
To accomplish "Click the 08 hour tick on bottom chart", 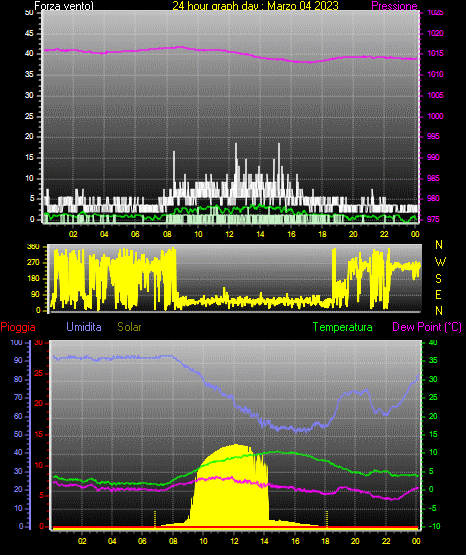I will [173, 541].
